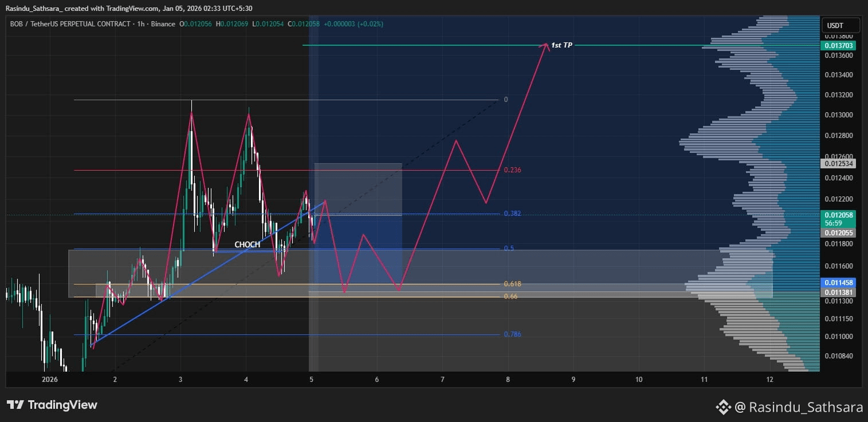
Task: Click the 0.013400 tick on price scale
Action: [839, 75]
